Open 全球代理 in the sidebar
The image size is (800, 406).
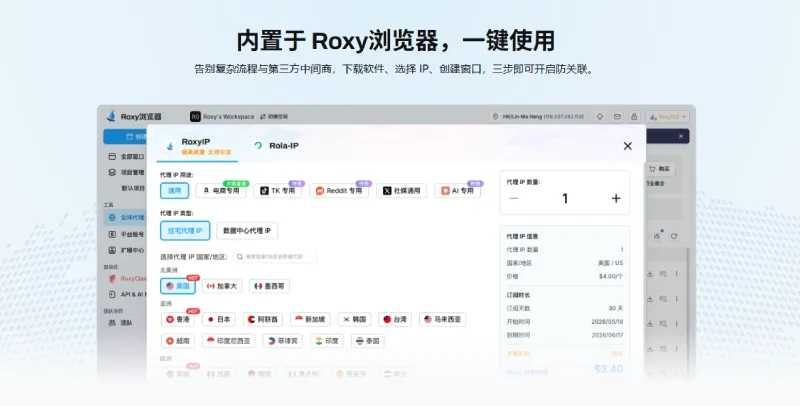[127, 217]
